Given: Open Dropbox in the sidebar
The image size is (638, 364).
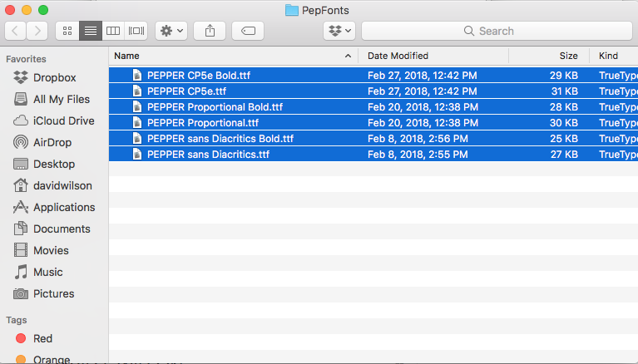Looking at the screenshot, I should 54,77.
